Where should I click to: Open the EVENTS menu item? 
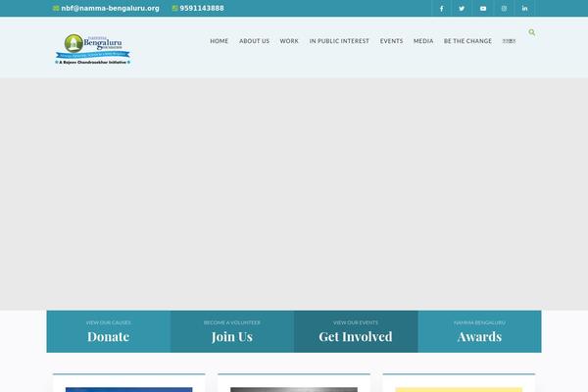coord(391,41)
